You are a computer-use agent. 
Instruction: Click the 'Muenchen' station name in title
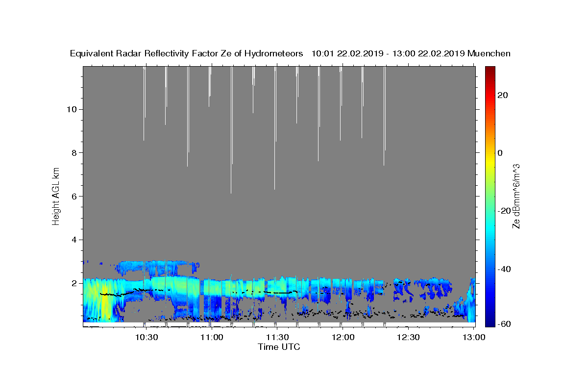tap(489, 54)
